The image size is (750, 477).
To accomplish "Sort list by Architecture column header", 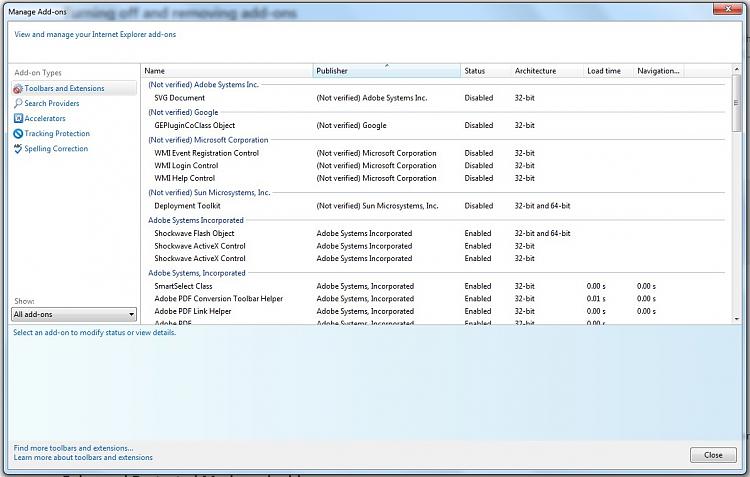I will (547, 71).
